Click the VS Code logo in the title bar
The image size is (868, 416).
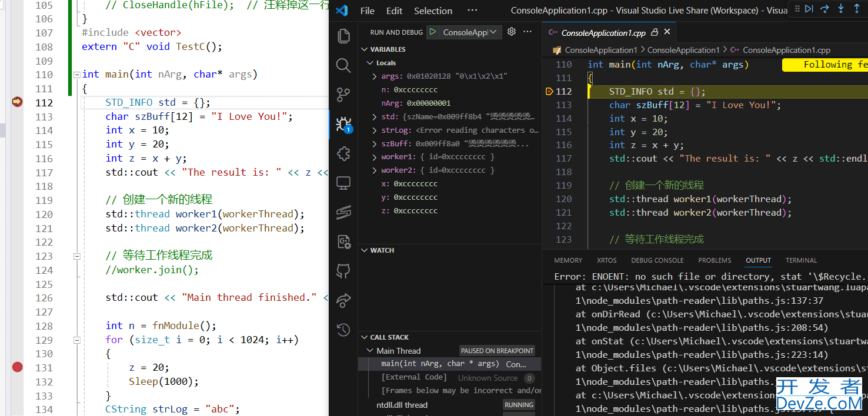(x=342, y=11)
